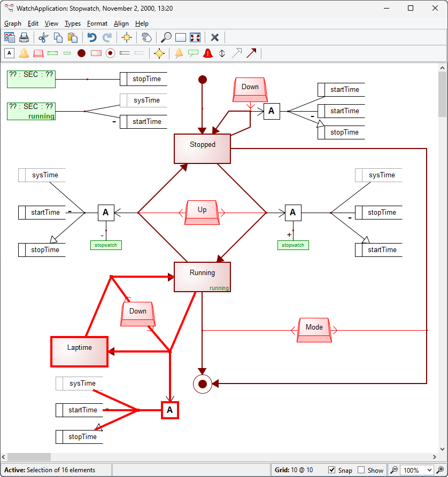Click the Undo arrow icon

coord(92,37)
